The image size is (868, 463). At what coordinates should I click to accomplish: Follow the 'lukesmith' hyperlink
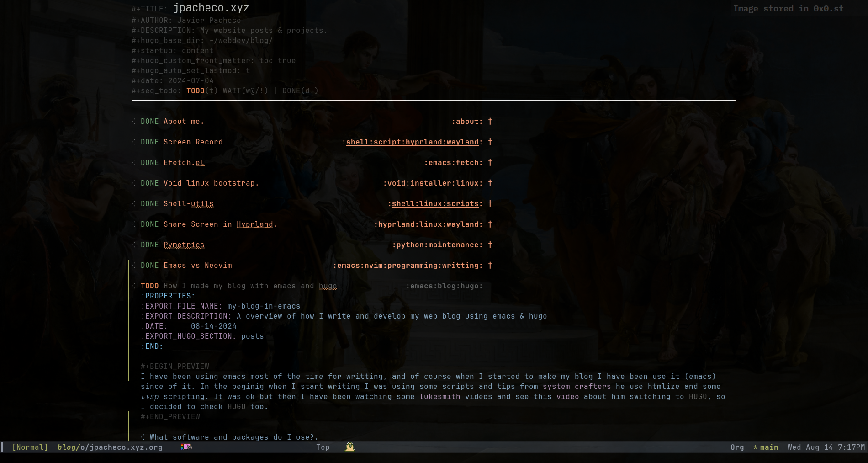click(x=439, y=397)
